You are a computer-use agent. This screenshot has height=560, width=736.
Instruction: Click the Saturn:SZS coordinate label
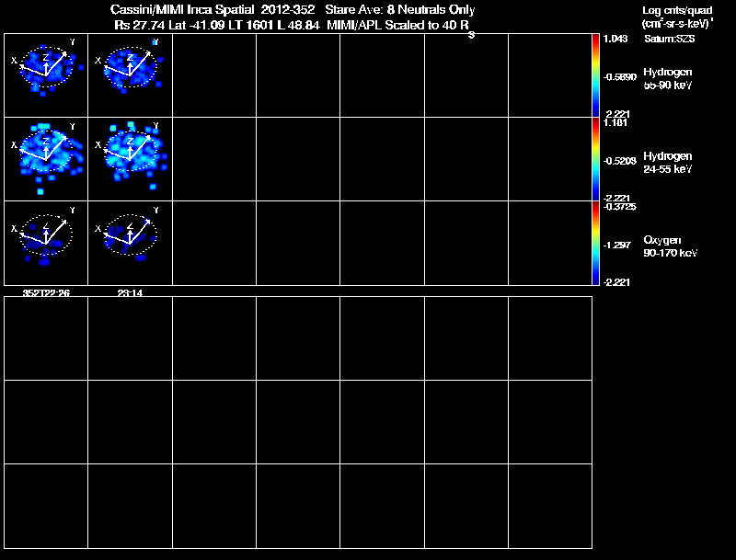(x=670, y=39)
